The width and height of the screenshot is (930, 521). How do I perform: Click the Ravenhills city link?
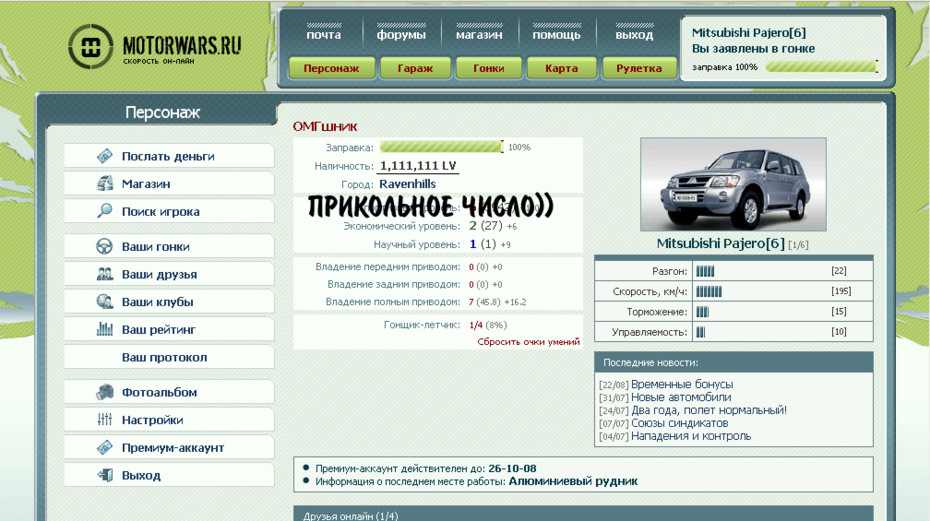[407, 184]
